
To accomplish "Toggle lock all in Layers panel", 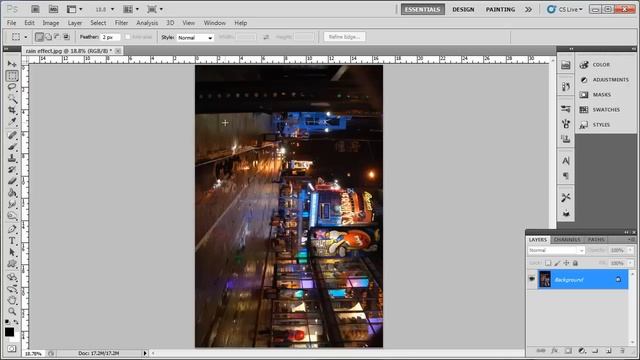I will (575, 263).
